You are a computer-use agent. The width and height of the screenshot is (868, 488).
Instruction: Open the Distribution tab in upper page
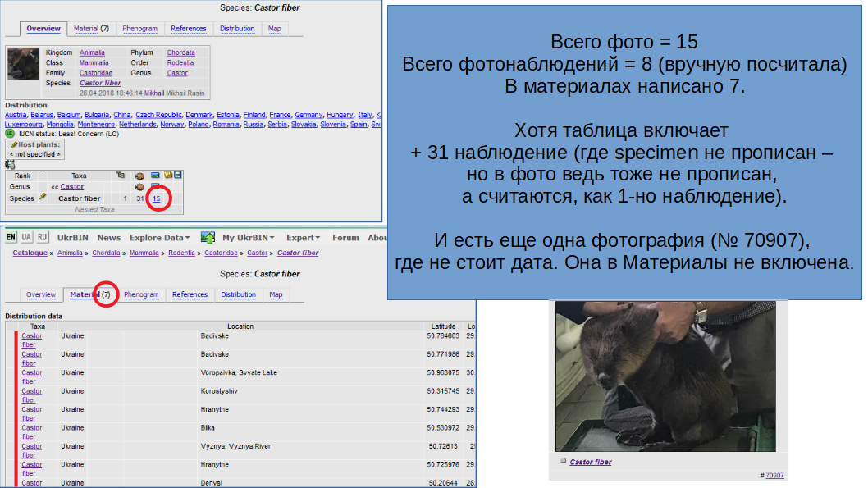pyautogui.click(x=237, y=29)
